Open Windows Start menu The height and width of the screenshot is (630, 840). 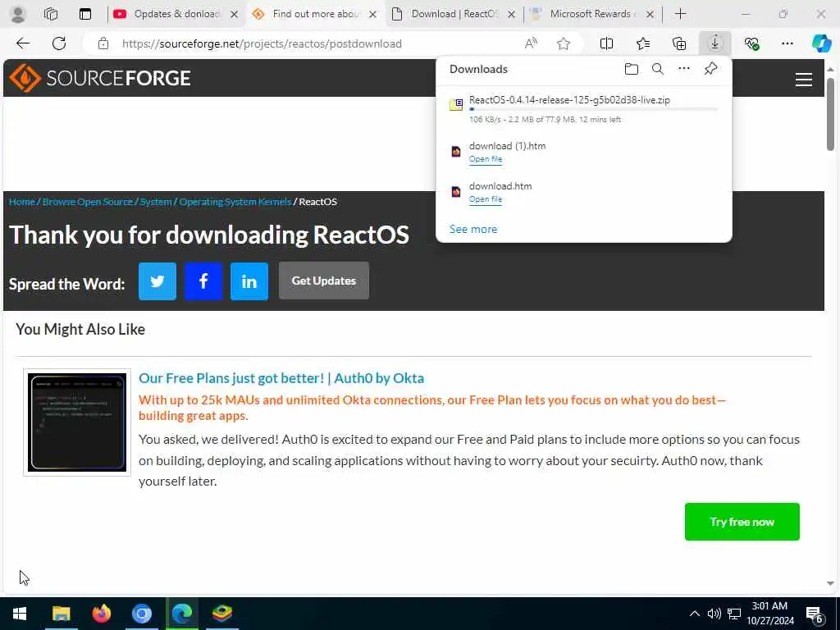[x=20, y=614]
